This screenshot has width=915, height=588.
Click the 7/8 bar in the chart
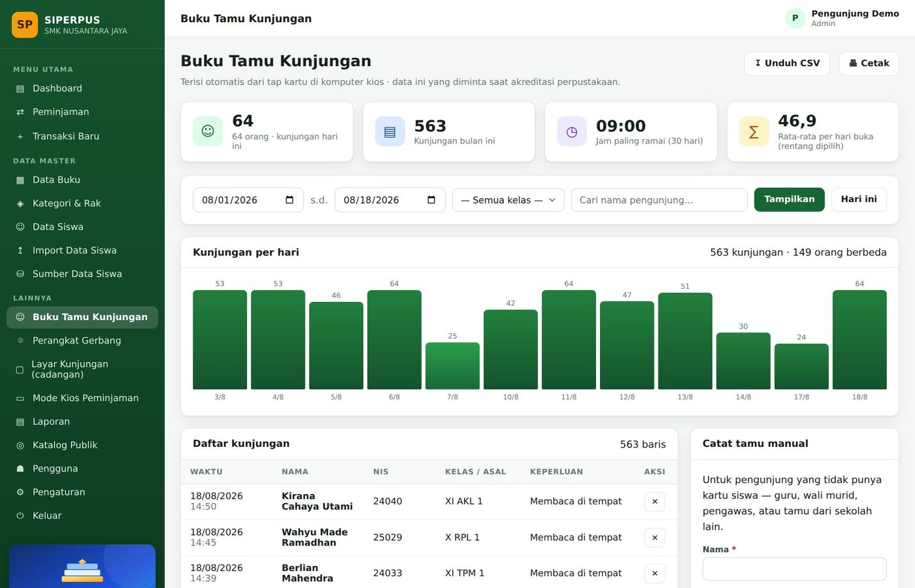click(452, 366)
